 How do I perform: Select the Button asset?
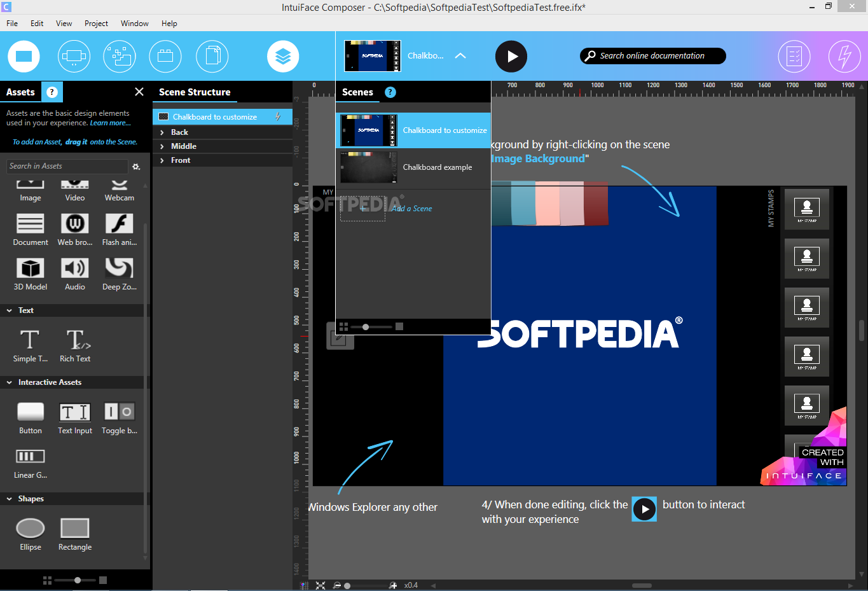pyautogui.click(x=31, y=418)
